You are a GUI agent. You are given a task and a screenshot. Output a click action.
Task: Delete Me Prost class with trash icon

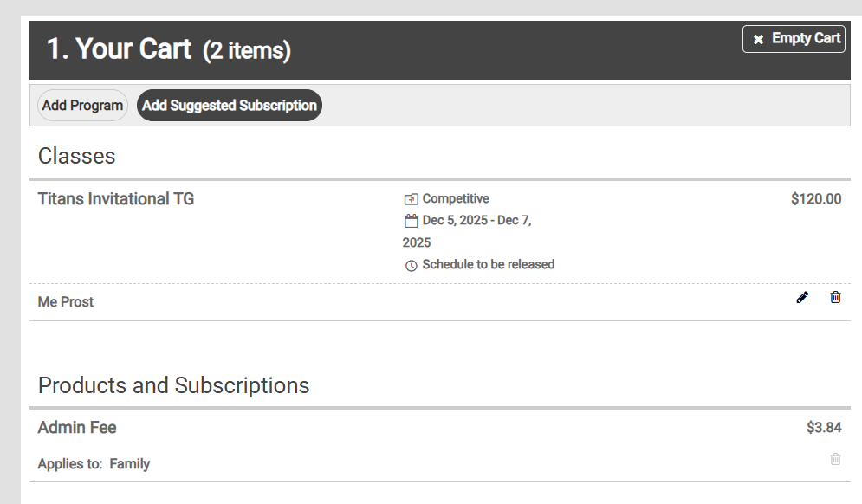[x=835, y=298]
